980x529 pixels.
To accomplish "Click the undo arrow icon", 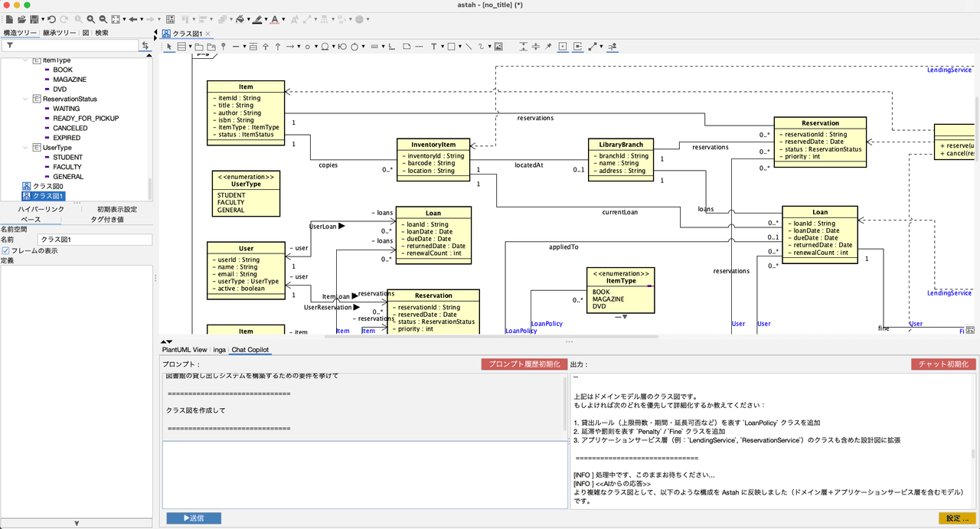I will (x=51, y=18).
